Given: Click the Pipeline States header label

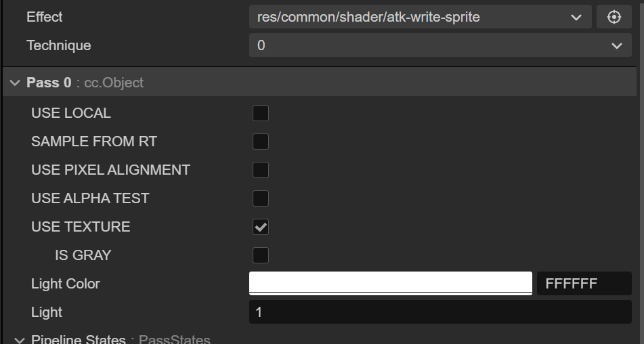Looking at the screenshot, I should pyautogui.click(x=79, y=339).
